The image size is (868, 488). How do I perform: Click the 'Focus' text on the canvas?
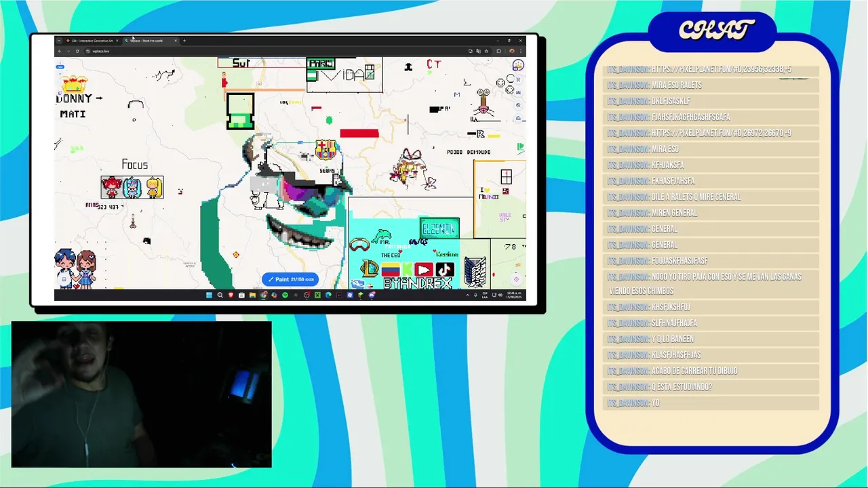(x=135, y=165)
